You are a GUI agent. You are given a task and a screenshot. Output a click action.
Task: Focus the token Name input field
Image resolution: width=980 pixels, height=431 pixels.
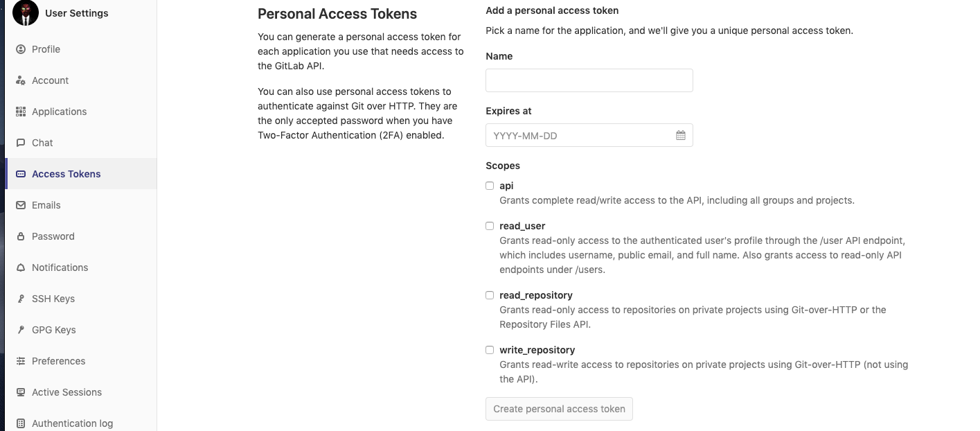(589, 80)
